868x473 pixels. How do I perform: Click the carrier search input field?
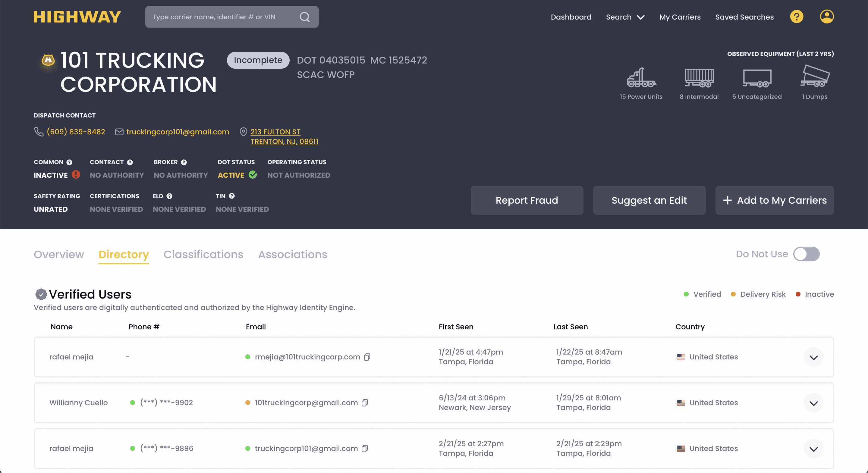pyautogui.click(x=232, y=17)
